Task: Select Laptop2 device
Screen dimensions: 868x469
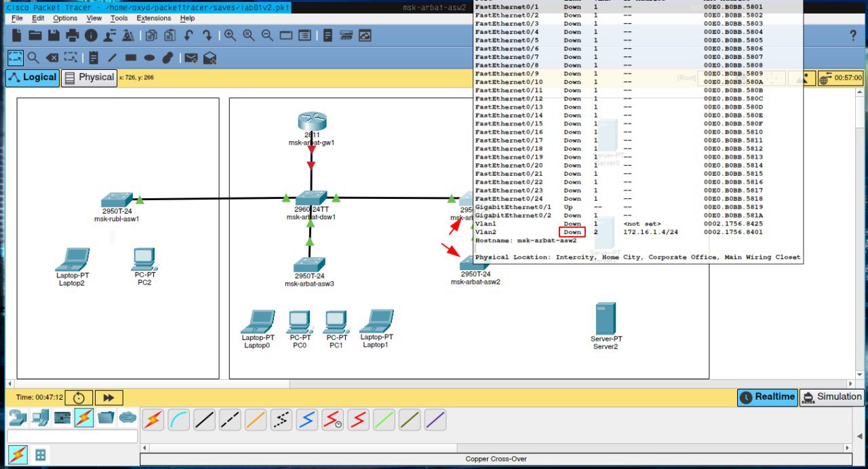Action: 72,259
